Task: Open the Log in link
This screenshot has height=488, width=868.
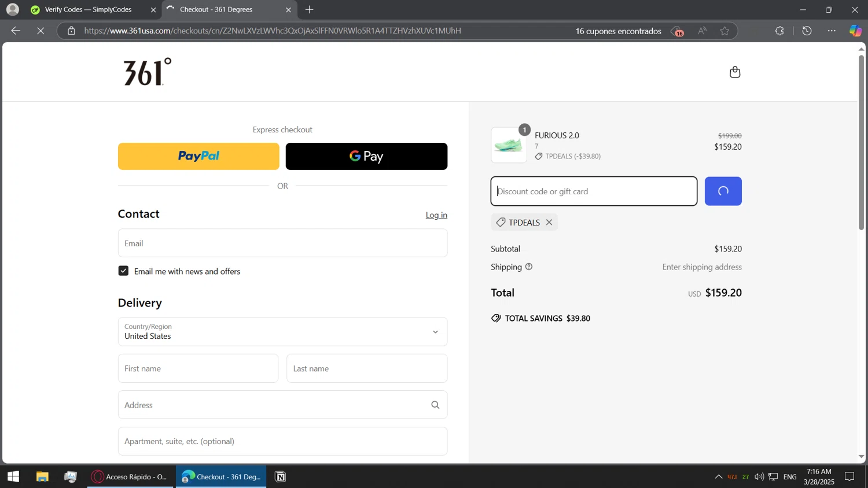Action: 436,215
